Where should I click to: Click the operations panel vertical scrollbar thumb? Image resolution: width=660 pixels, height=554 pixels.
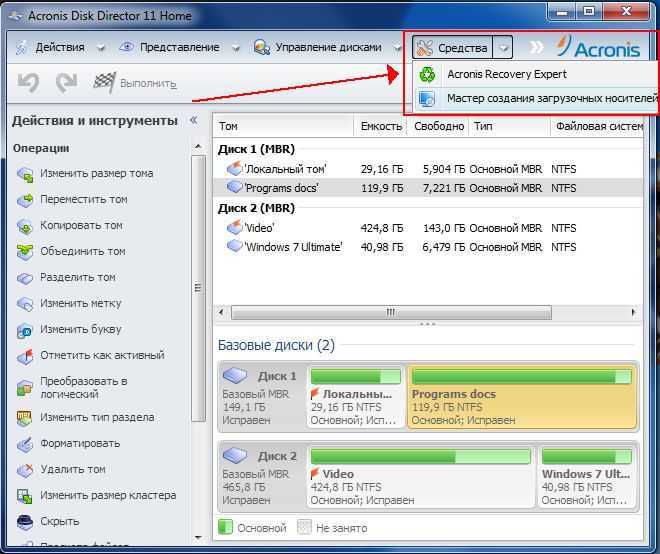click(198, 288)
